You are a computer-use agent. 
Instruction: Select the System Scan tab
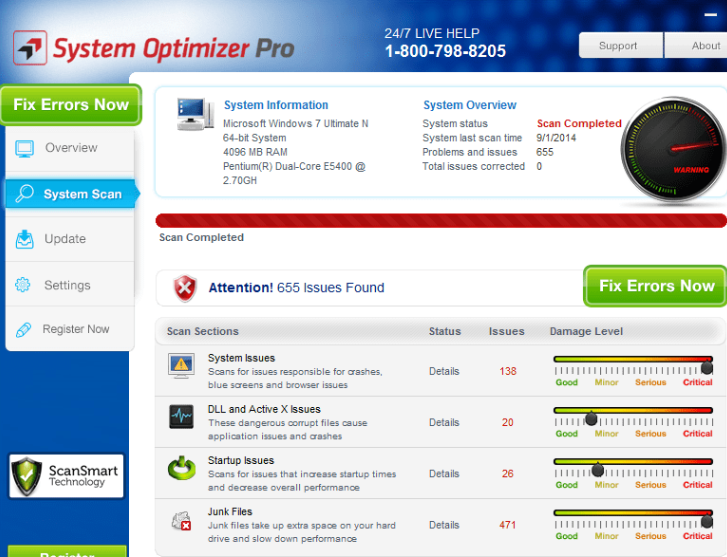70,194
